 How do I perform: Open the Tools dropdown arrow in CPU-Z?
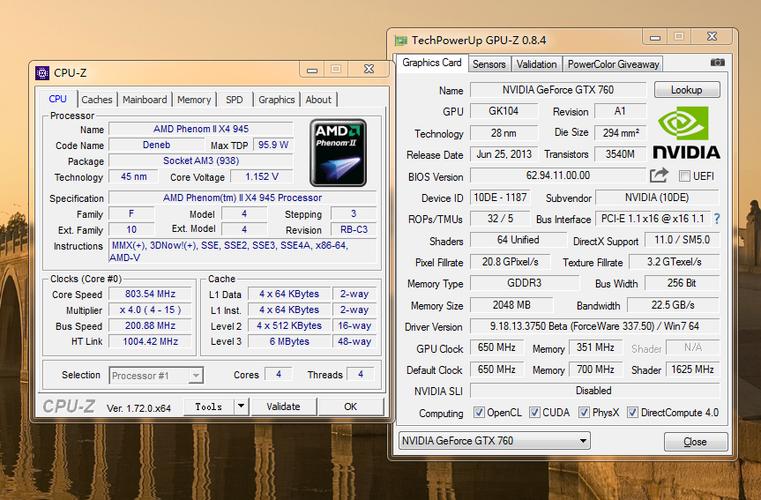coord(241,406)
